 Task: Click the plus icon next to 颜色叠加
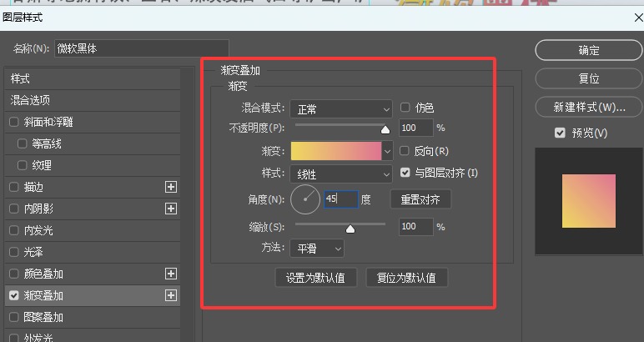[x=171, y=274]
